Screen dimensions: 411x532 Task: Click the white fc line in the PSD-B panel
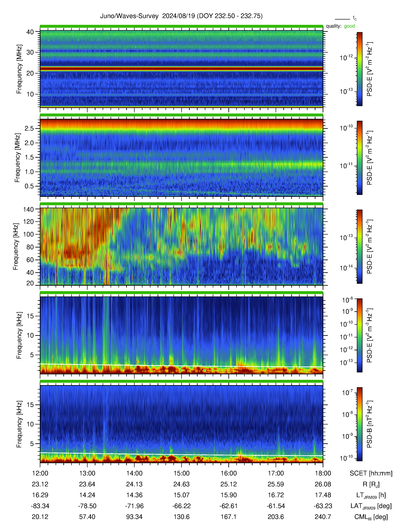click(181, 454)
